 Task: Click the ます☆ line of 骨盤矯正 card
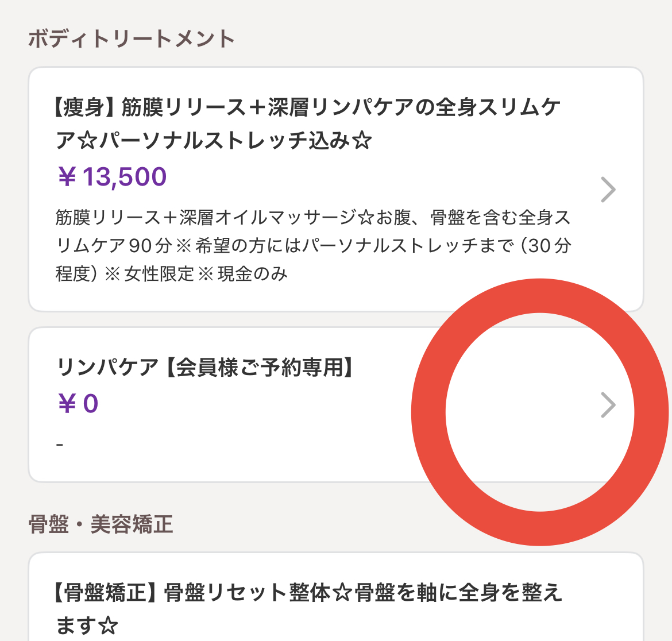pos(86,625)
